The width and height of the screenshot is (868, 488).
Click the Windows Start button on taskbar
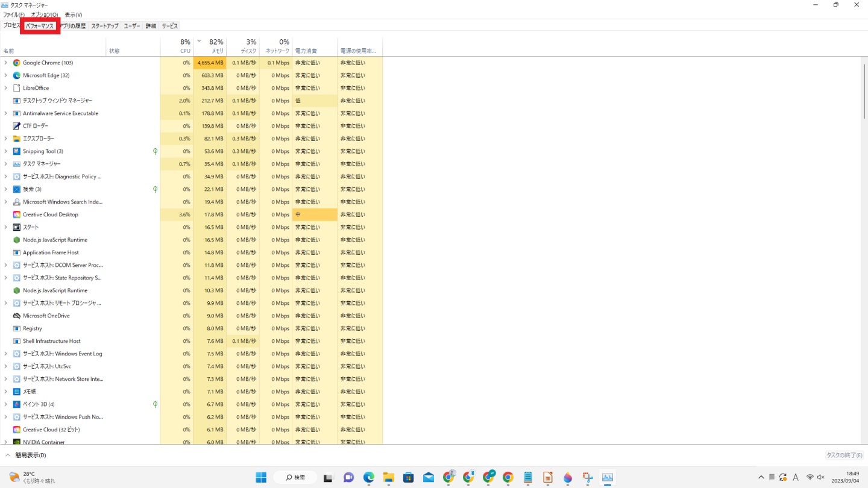(x=261, y=478)
